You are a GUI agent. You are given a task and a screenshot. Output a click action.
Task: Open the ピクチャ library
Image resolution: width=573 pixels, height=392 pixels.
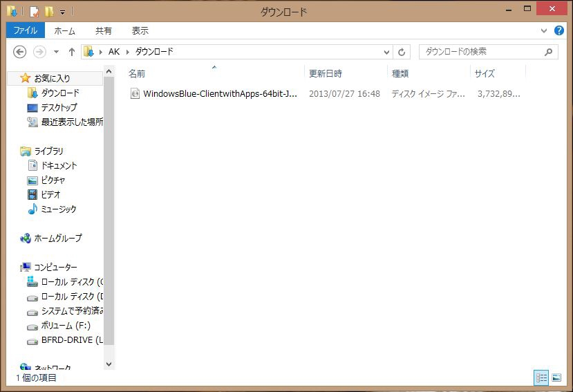coord(53,180)
